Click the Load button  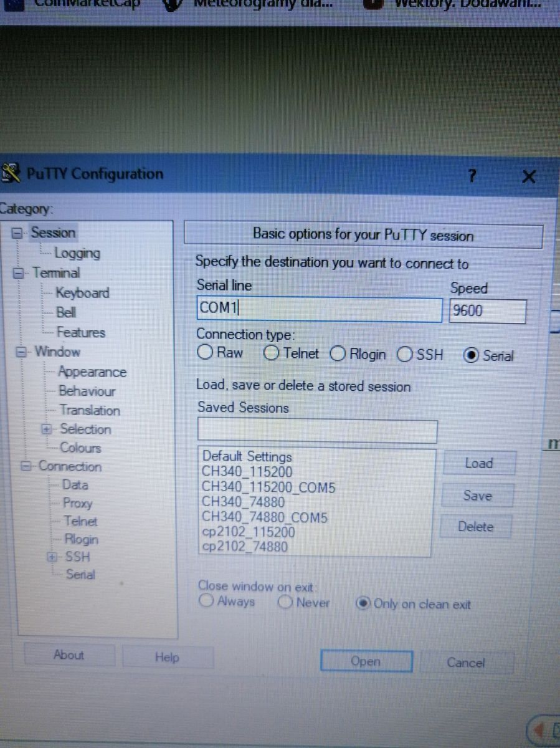point(478,463)
